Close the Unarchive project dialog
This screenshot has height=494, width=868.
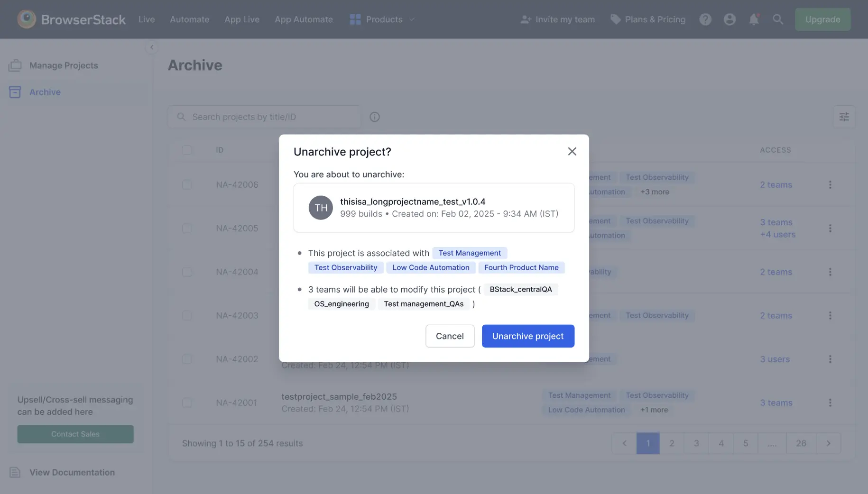[572, 151]
